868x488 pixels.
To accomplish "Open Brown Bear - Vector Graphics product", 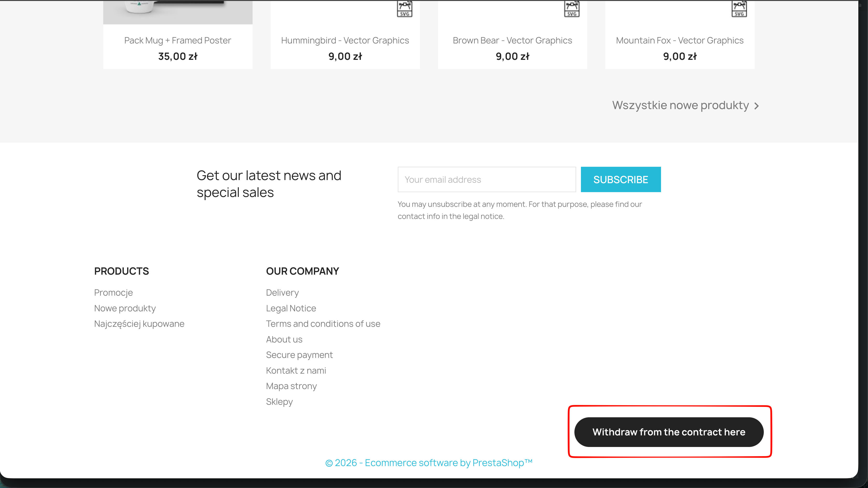I will (512, 41).
